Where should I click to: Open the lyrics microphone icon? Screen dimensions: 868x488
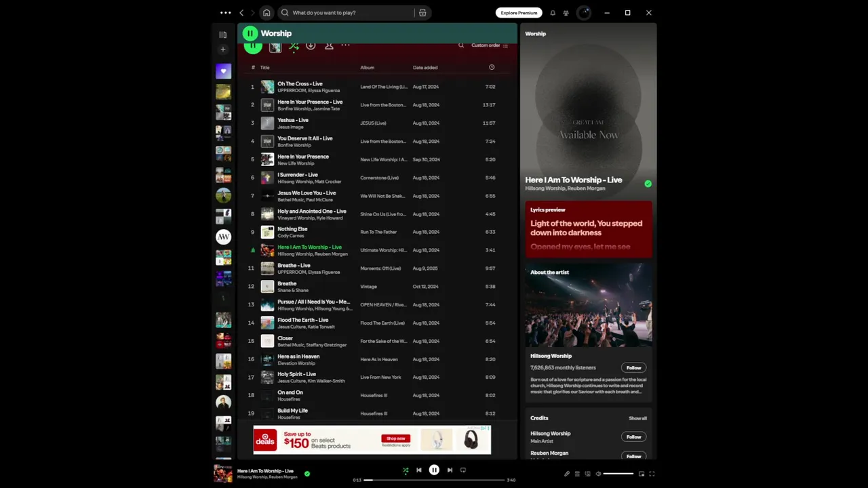tap(567, 474)
